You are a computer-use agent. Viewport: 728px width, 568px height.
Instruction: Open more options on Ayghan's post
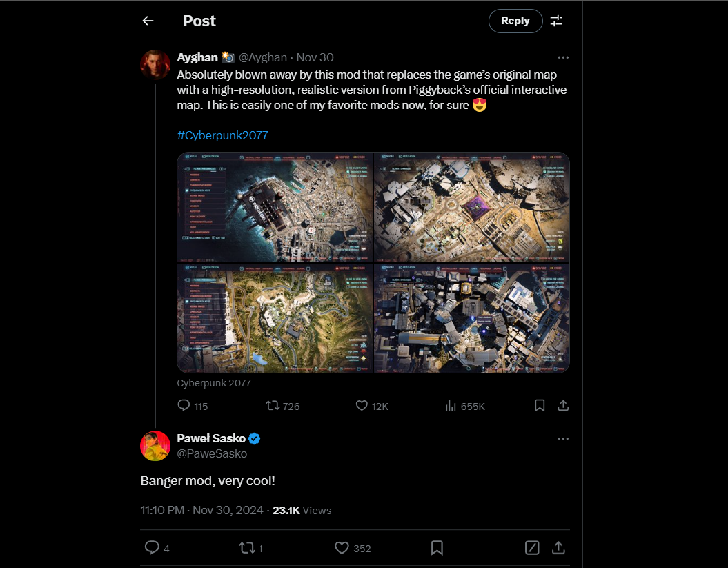coord(563,58)
